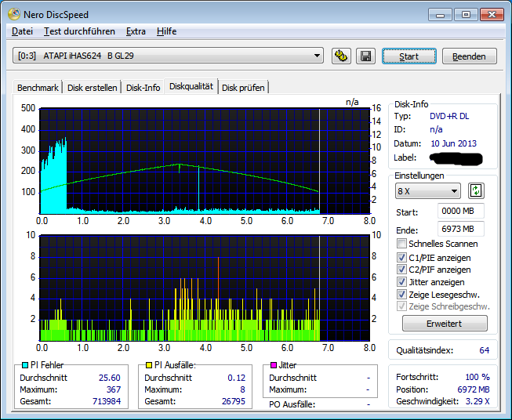Open the ATAPI iHAS624 drive dropdown
The image size is (512, 420).
coord(168,56)
